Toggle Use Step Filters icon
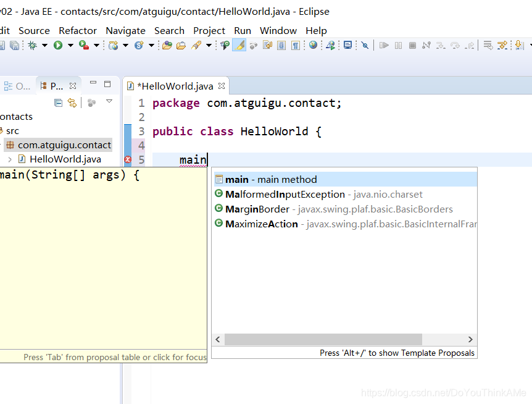 point(502,45)
